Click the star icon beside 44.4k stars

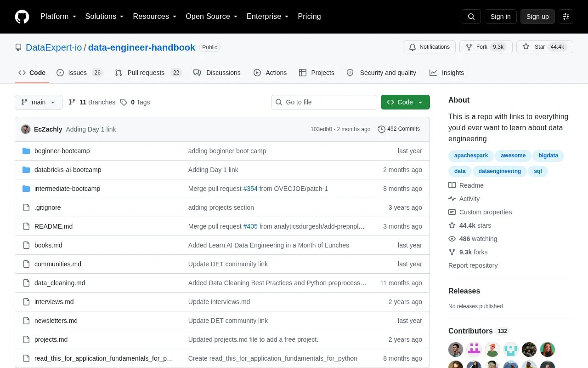tap(452, 225)
